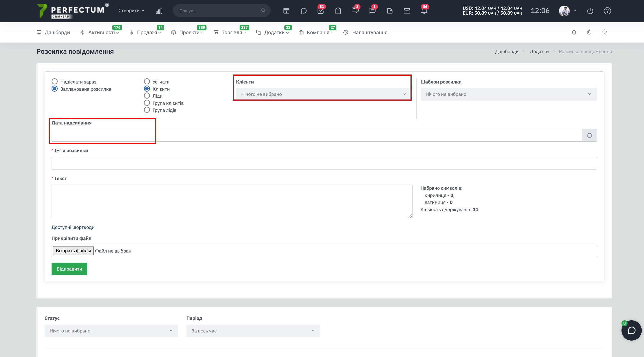Expand the 'Продажі' menu
The height and width of the screenshot is (357, 644).
(x=145, y=32)
